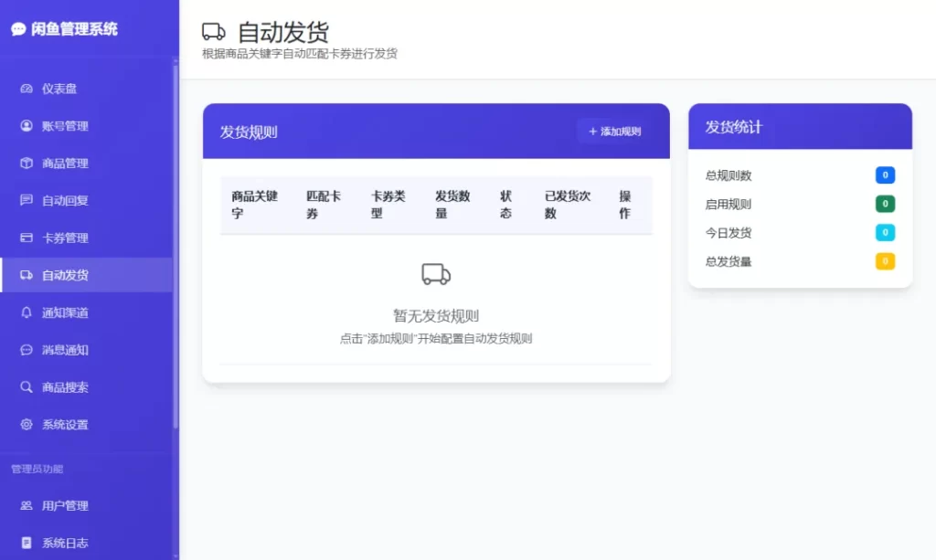The height and width of the screenshot is (560, 936).
Task: Click the green 启用规则 count badge
Action: click(x=885, y=204)
